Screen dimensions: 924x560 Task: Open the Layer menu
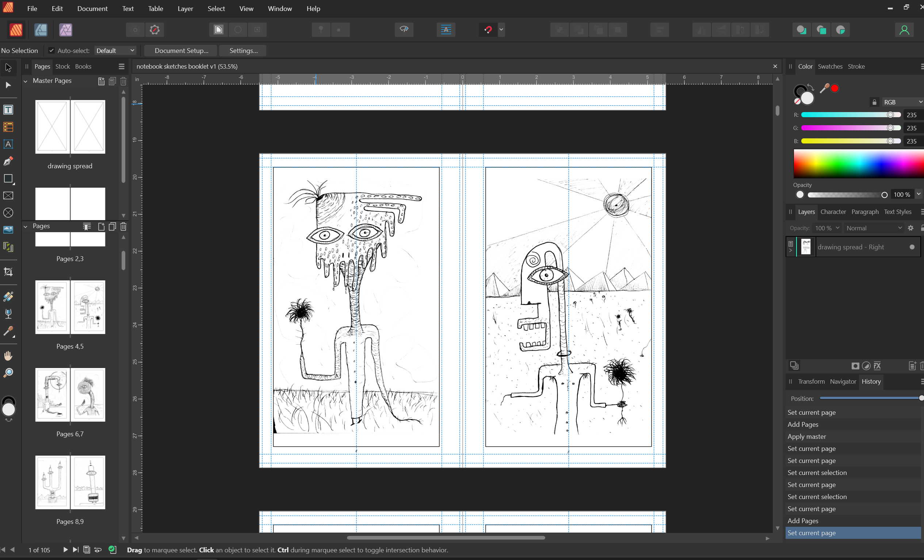click(185, 9)
